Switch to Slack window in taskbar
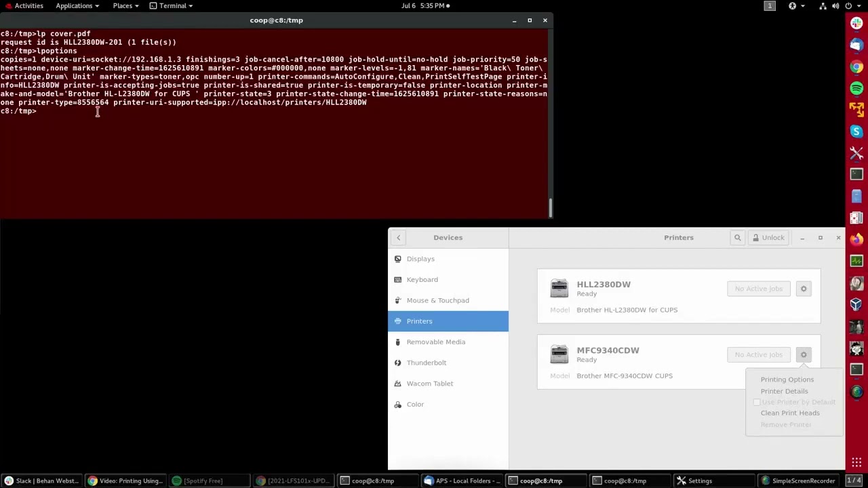 pos(42,481)
